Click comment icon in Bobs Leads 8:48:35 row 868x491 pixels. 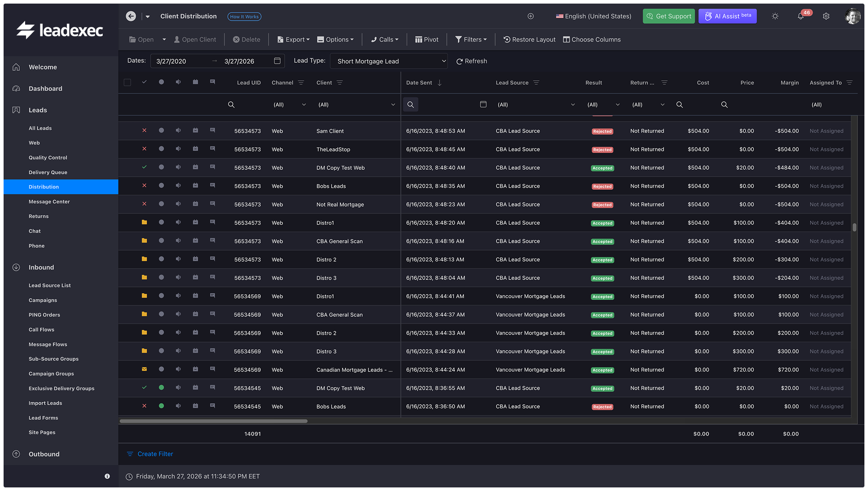point(213,185)
